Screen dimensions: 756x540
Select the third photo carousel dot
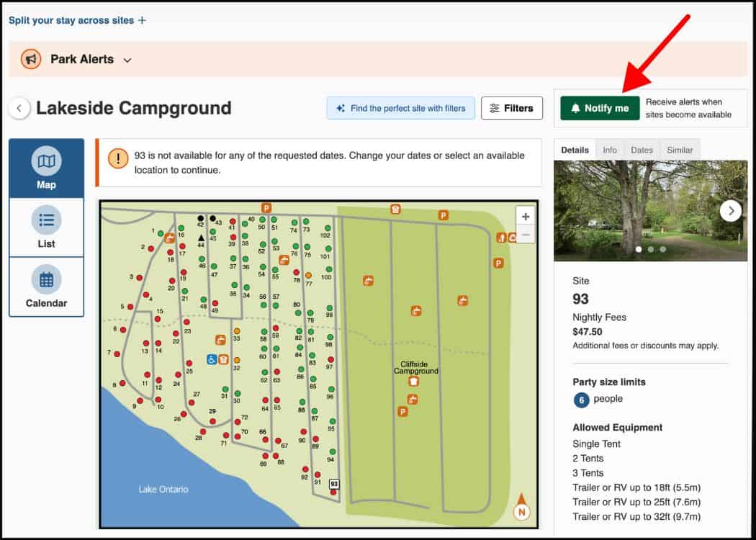(663, 249)
